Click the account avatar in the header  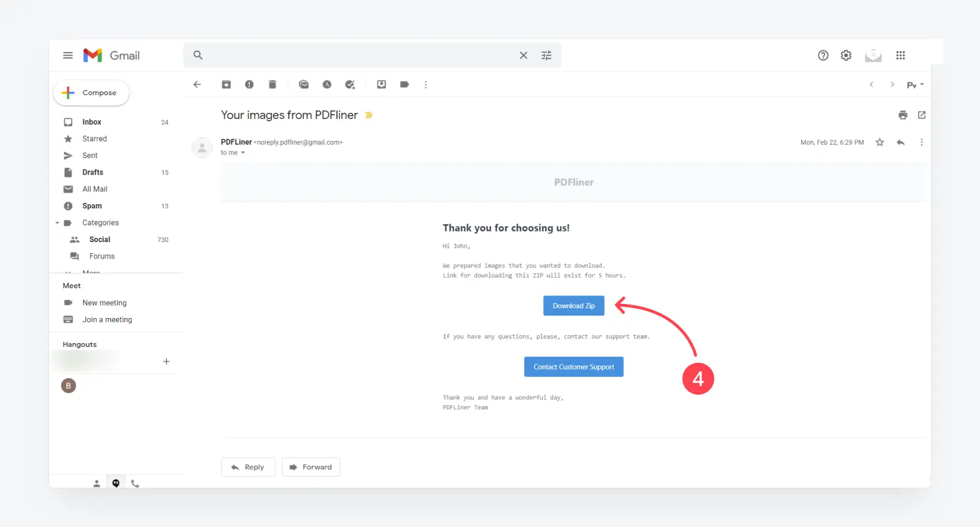pyautogui.click(x=873, y=55)
